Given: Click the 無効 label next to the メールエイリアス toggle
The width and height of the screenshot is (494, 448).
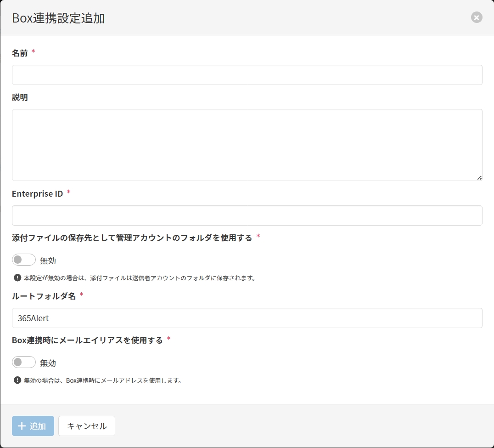Looking at the screenshot, I should (x=48, y=363).
